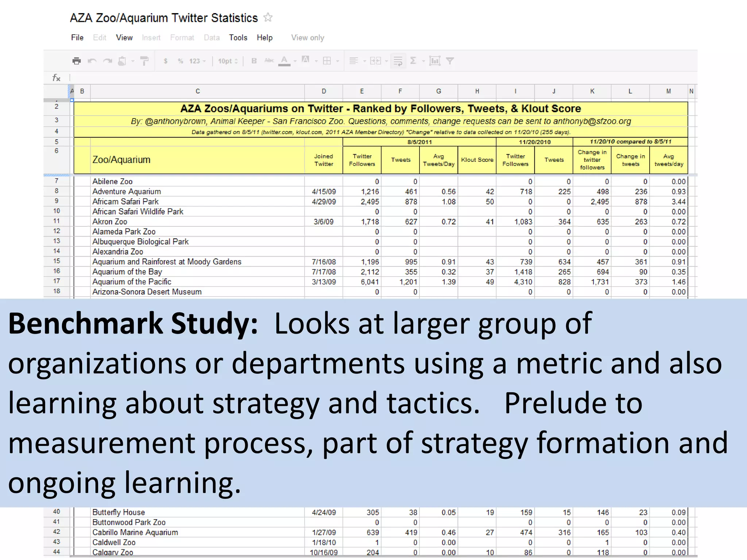Open the View menu
This screenshot has width=747, height=560.
(x=124, y=38)
